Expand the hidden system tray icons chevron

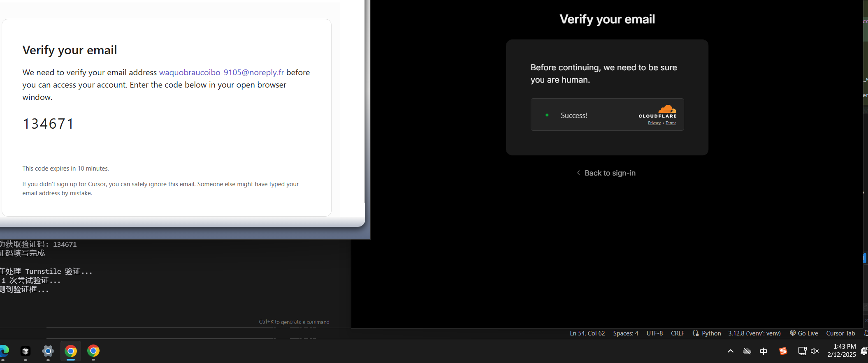click(x=731, y=351)
